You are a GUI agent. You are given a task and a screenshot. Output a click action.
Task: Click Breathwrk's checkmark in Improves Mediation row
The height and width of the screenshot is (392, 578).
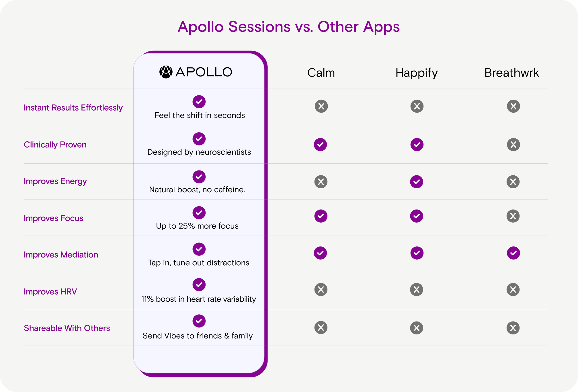(x=513, y=253)
